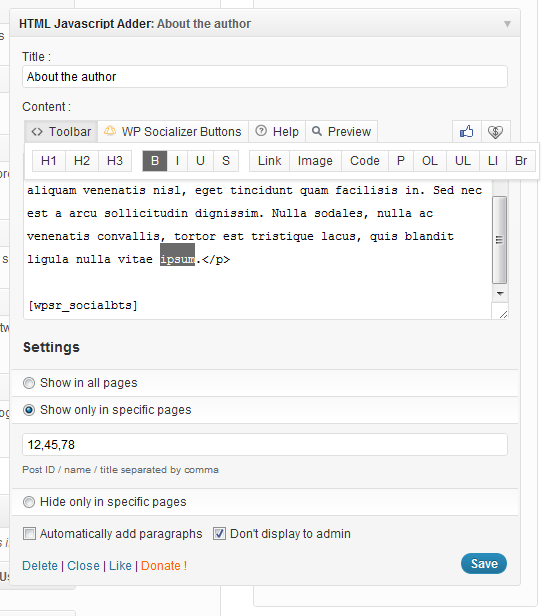This screenshot has width=553, height=616.
Task: Switch to the Preview tab
Action: pos(341,132)
